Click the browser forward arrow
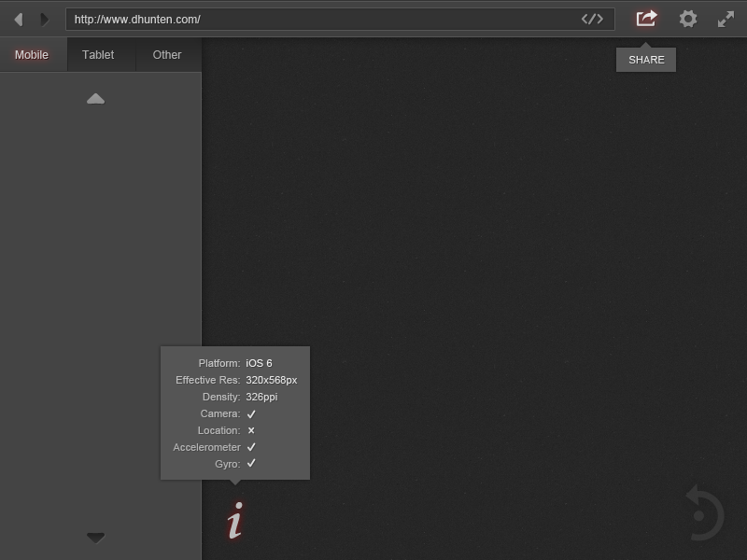Screen dimensions: 747x560 click(x=44, y=20)
